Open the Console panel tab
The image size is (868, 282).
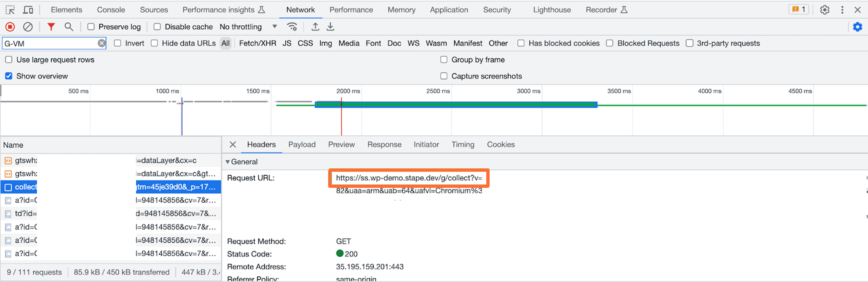point(111,10)
